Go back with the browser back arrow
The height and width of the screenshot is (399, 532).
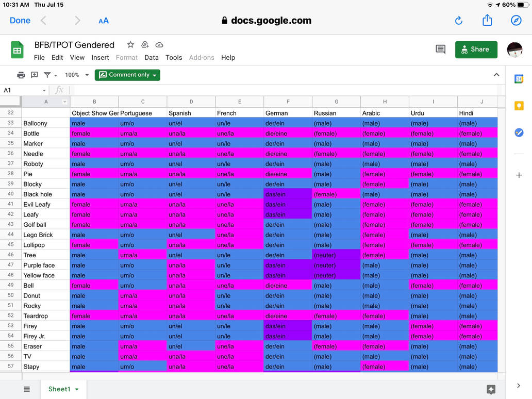[x=43, y=20]
